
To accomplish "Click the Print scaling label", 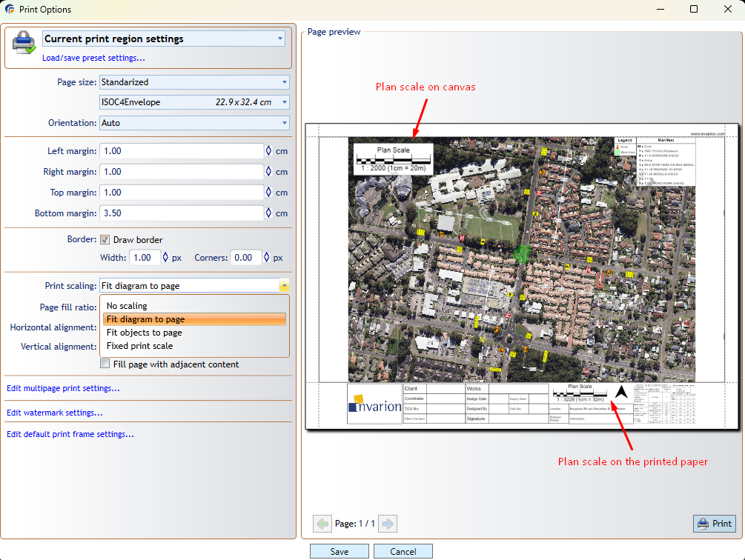I will [x=70, y=286].
